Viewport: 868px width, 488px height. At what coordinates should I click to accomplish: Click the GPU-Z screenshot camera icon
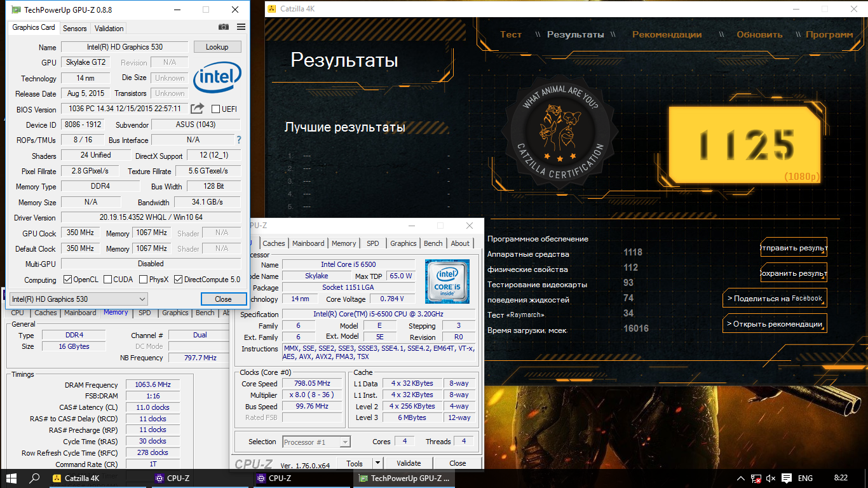coord(224,27)
